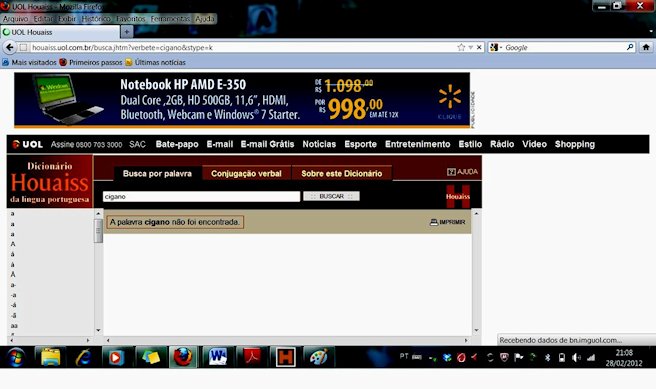Launch Internet Explorer from taskbar
Image resolution: width=656 pixels, height=389 pixels.
[x=83, y=358]
